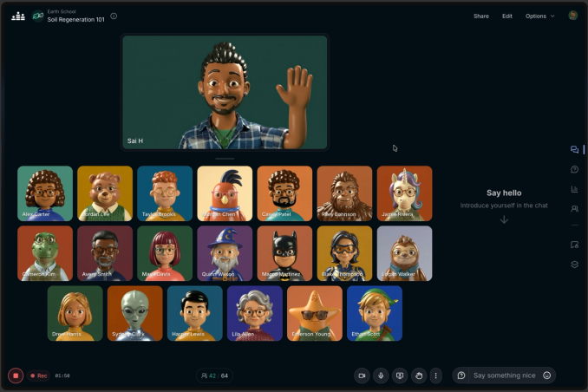Select Taylor Brooks' tile

click(165, 193)
